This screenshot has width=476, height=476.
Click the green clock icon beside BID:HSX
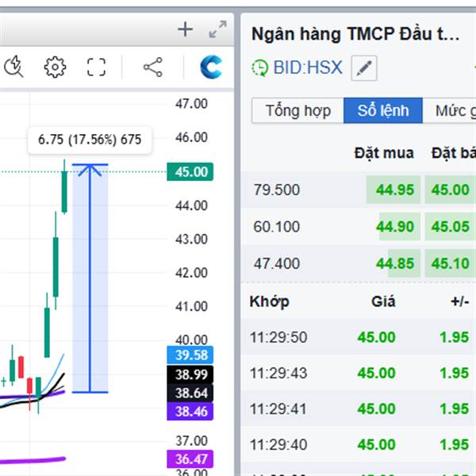pyautogui.click(x=260, y=67)
